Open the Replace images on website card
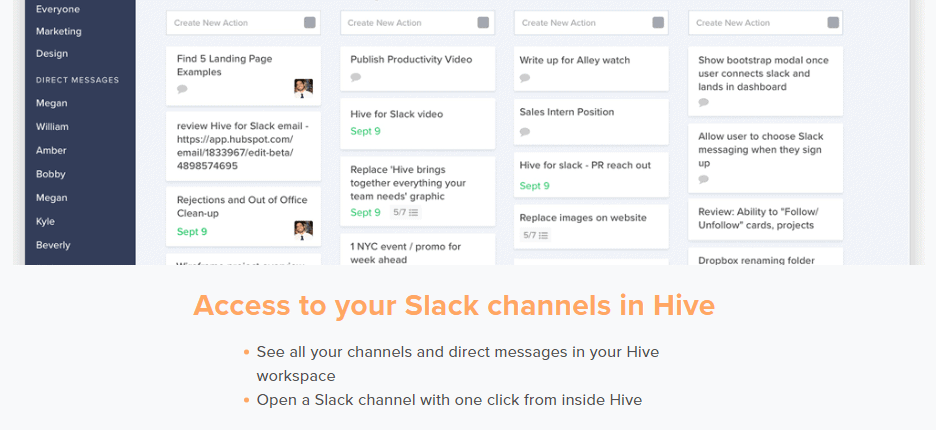This screenshot has width=936, height=430. 591,226
